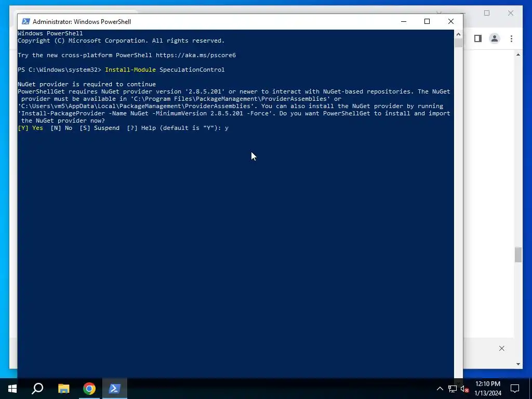Click the '[N] No' option text
532x399 pixels.
click(x=61, y=128)
